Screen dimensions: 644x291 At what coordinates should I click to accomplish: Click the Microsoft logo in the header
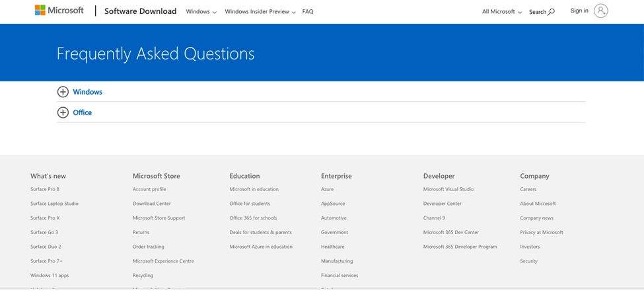click(x=60, y=11)
